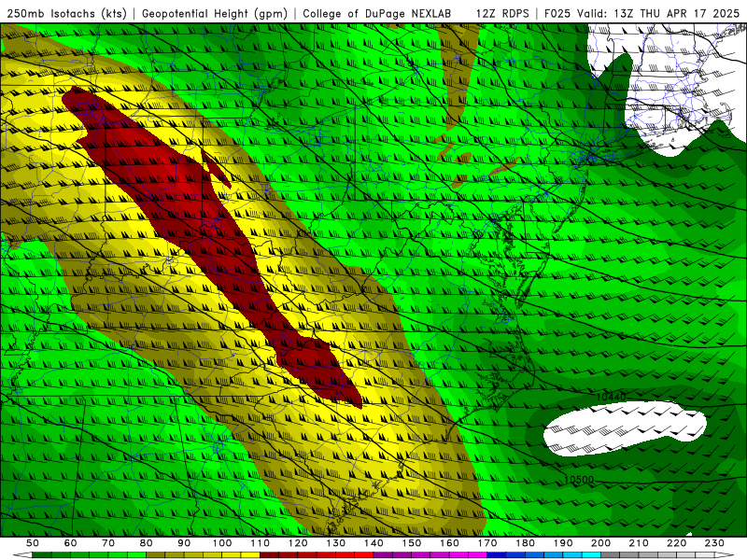The width and height of the screenshot is (747, 560).
Task: Click the '180' value on the color scale
Action: coord(525,543)
